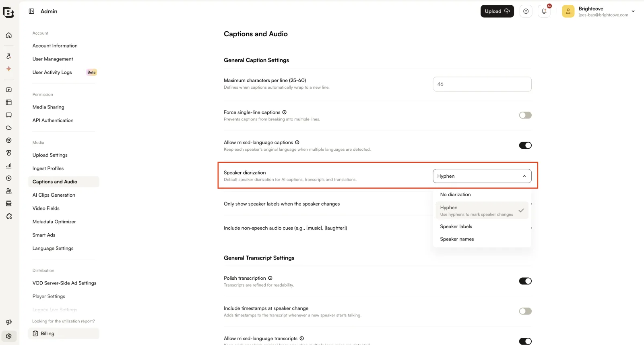Open the puzzle integrations icon in the sidebar
This screenshot has width=644, height=345.
[9, 216]
